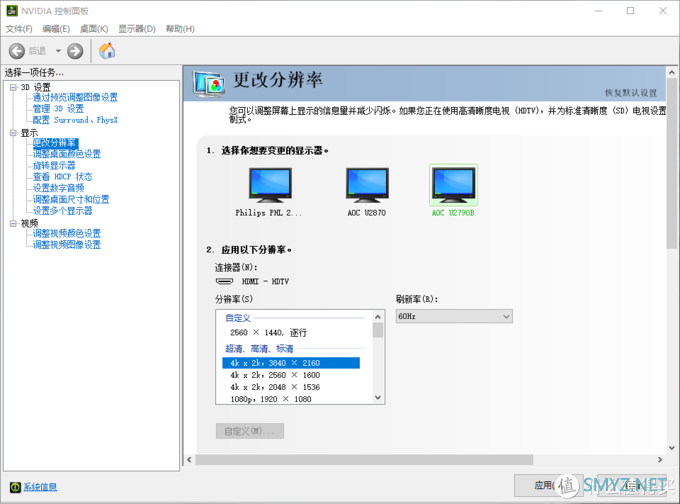Click the main panel vertical scrollbar thumb
This screenshot has width=680, height=504.
click(672, 164)
